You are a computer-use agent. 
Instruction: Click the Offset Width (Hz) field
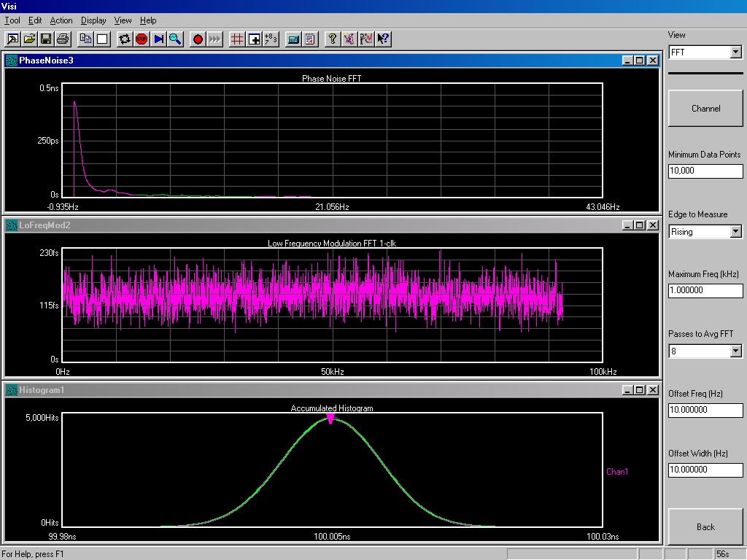click(x=705, y=470)
